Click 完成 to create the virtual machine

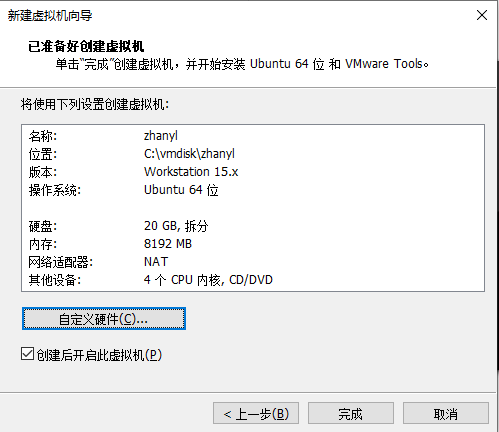[x=351, y=413]
